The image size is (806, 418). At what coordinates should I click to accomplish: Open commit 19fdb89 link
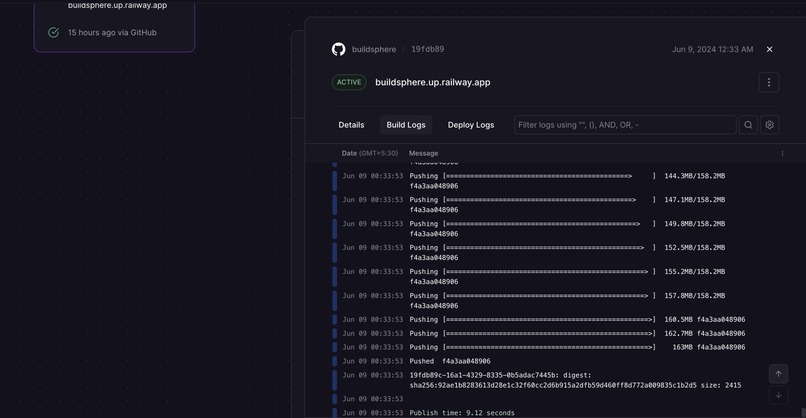428,49
